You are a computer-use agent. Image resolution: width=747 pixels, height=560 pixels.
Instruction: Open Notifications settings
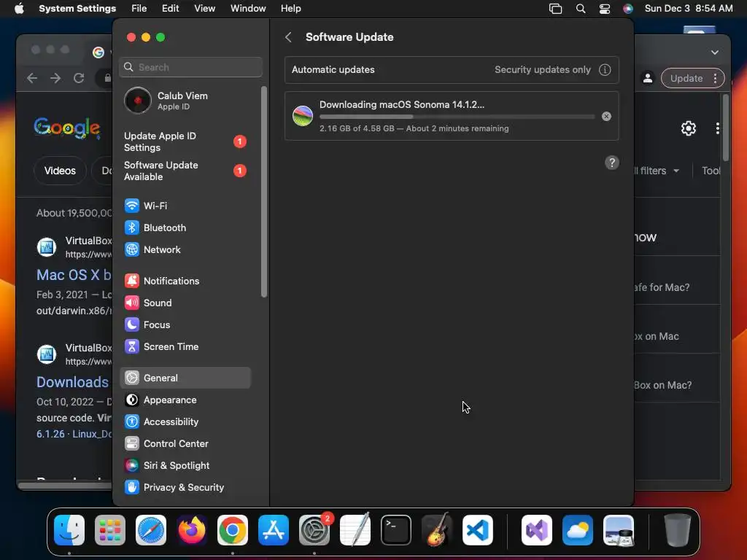(185, 281)
